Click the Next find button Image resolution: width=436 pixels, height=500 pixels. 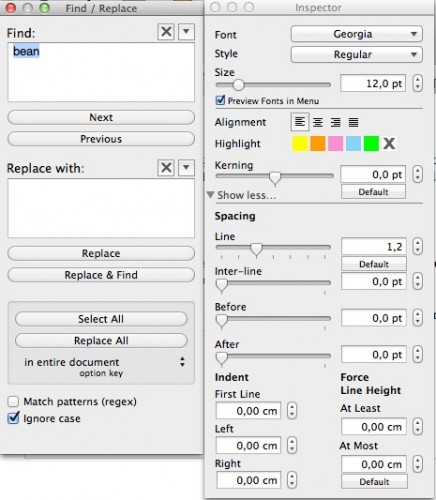click(101, 117)
